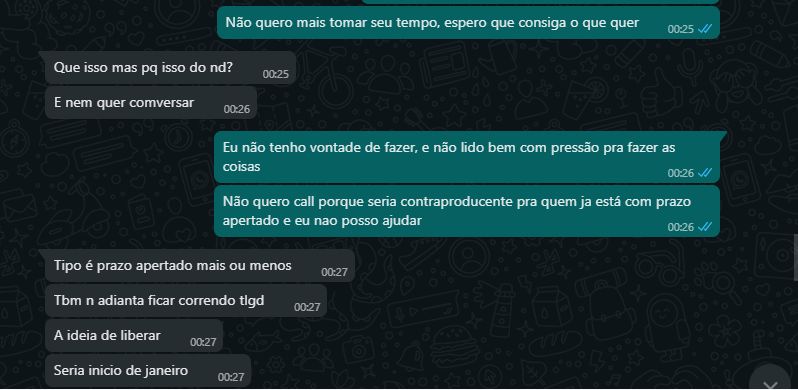Click the chat scrollbar thumb on the right edge
This screenshot has height=390, width=798.
(x=795, y=258)
